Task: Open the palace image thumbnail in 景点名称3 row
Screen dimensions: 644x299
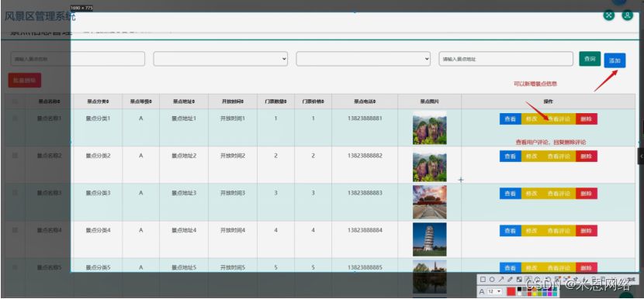Action: (x=430, y=202)
